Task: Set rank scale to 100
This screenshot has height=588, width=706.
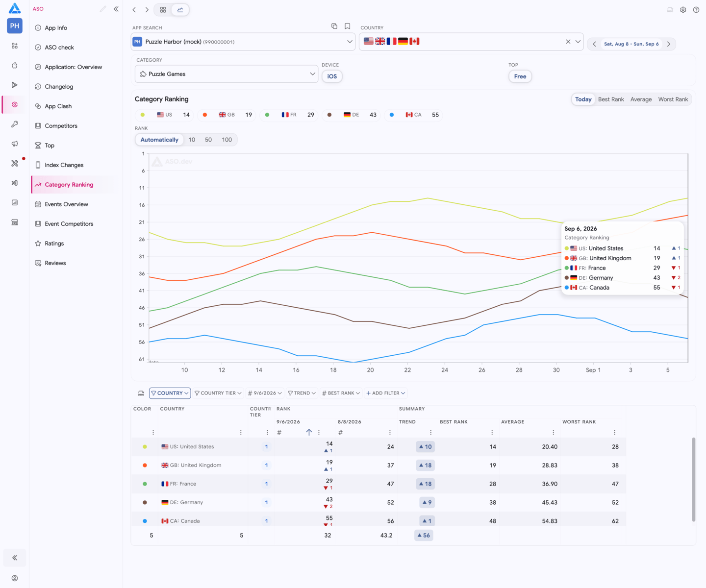Action: (227, 140)
